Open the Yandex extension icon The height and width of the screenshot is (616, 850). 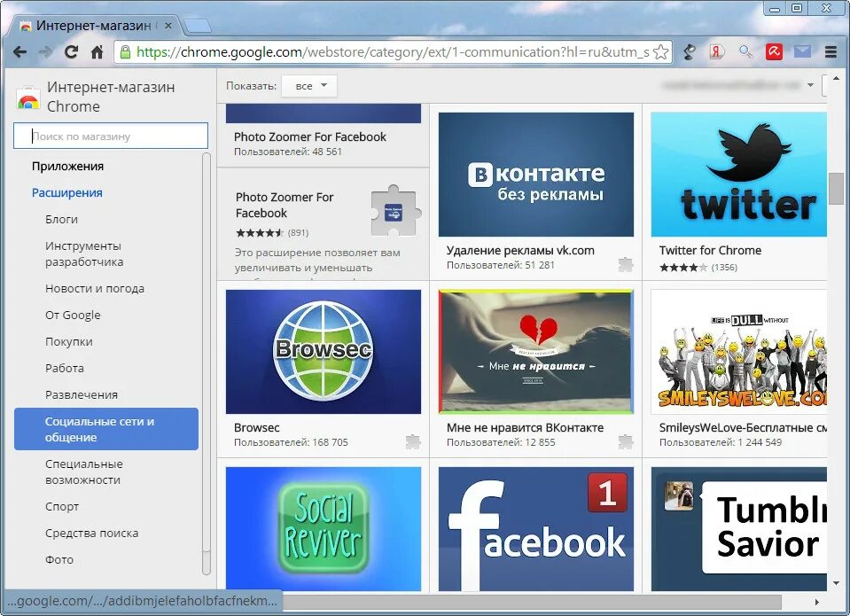(x=717, y=52)
